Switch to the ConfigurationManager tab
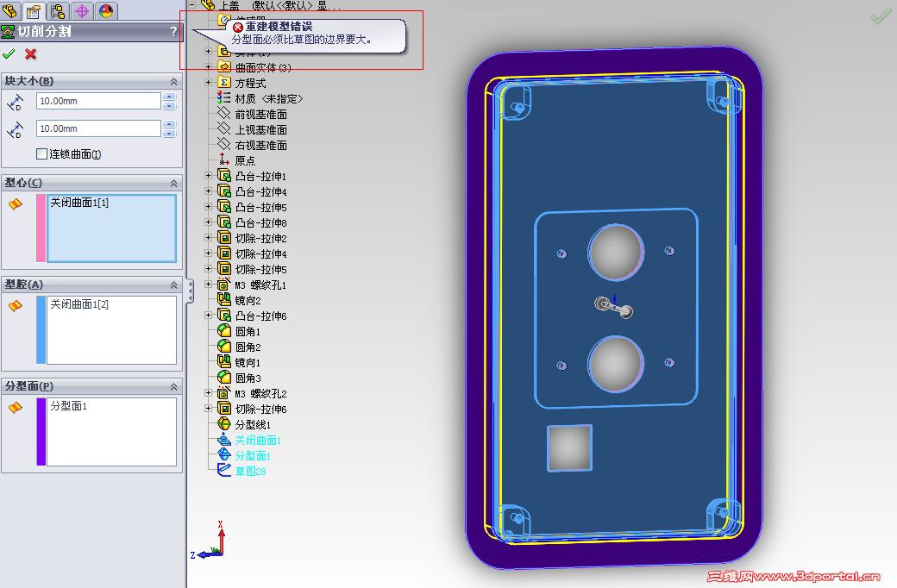 click(58, 11)
